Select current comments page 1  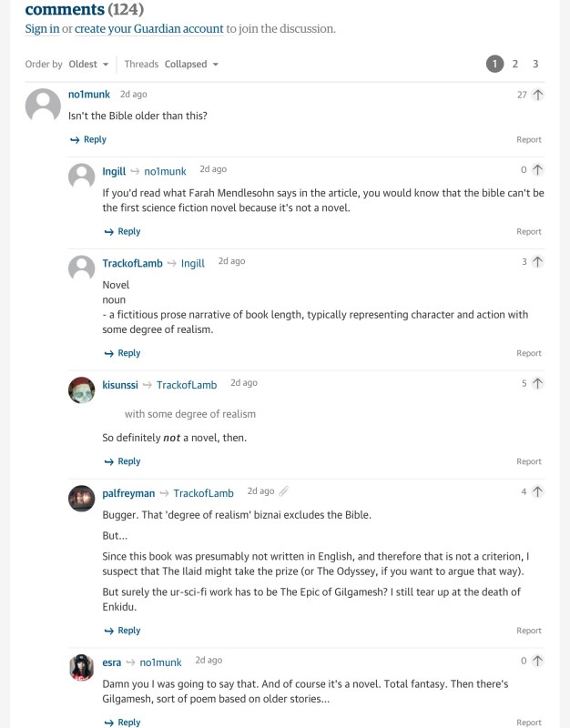click(x=494, y=64)
